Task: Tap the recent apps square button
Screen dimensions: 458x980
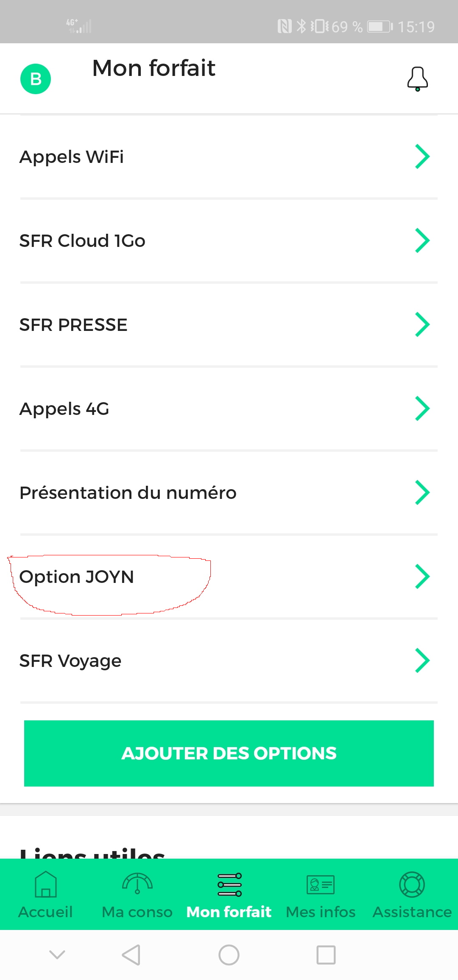Action: 326,955
